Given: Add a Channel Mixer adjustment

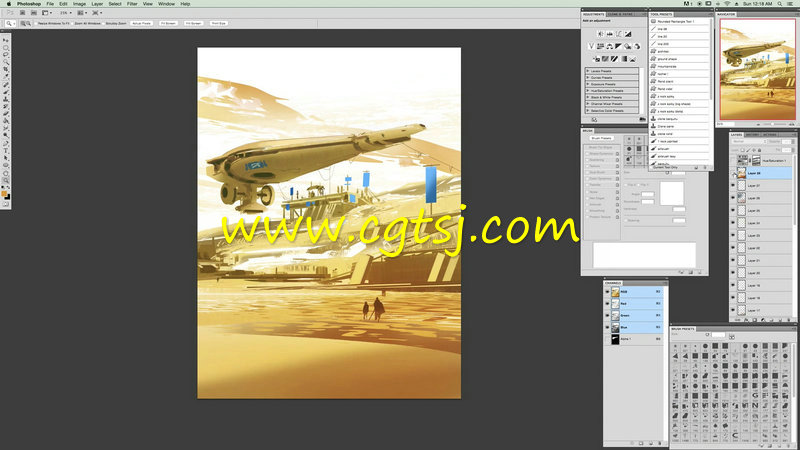Looking at the screenshot, I should (637, 46).
